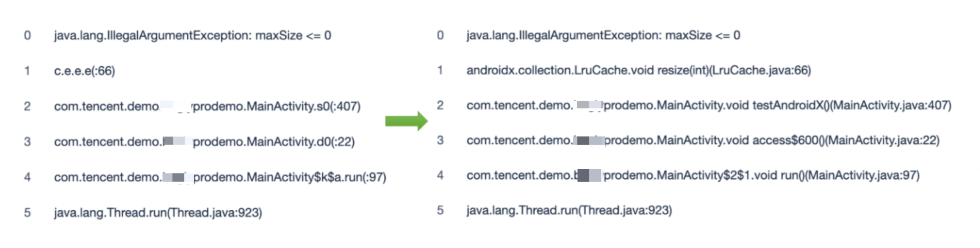Select the MainActivity$2$1 void run() frame
The width and height of the screenshot is (980, 248).
pos(693,176)
